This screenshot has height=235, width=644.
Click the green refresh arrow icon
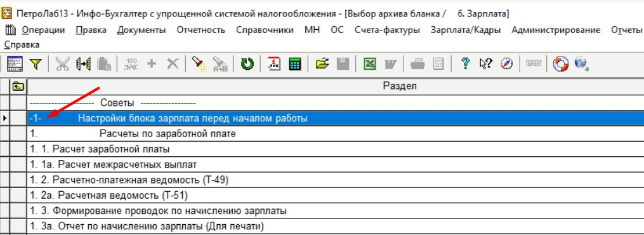(247, 64)
